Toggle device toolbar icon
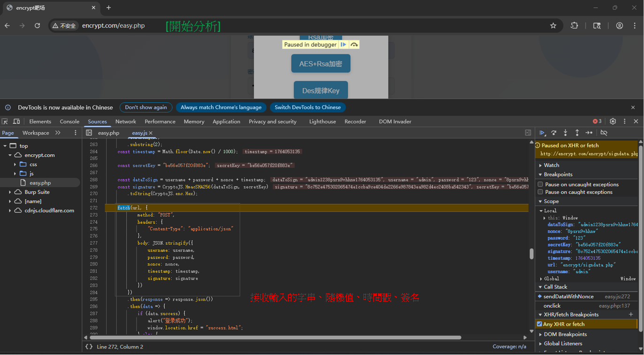This screenshot has height=355, width=644. point(16,121)
